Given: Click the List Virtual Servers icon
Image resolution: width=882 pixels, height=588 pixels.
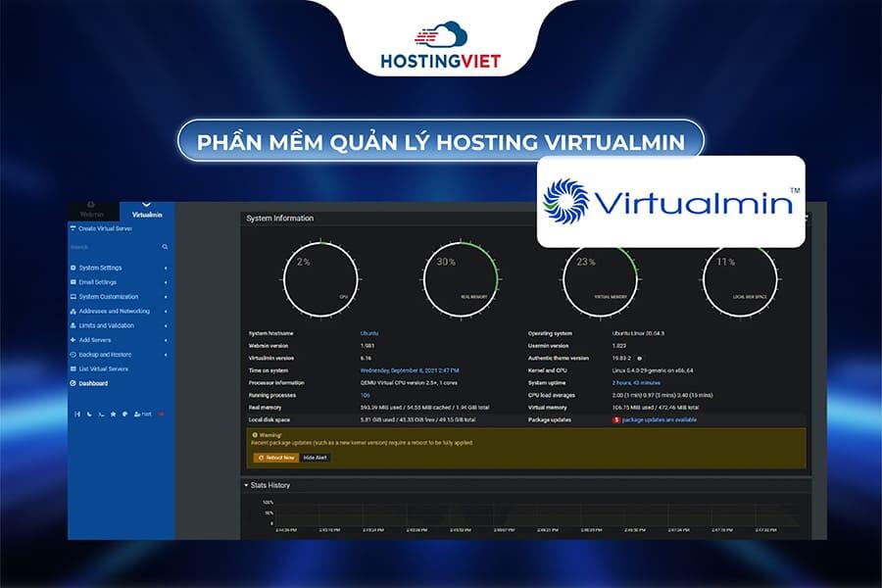Looking at the screenshot, I should point(72,367).
